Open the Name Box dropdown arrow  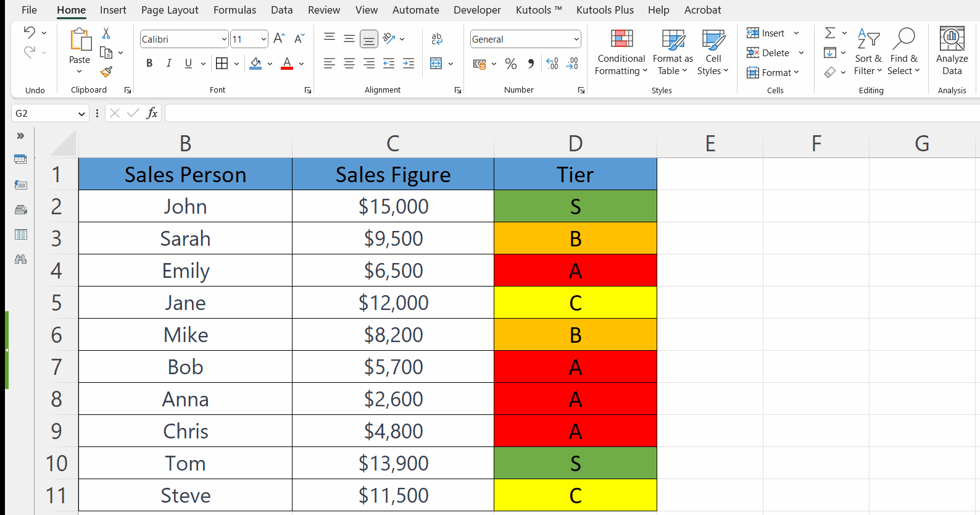[81, 114]
